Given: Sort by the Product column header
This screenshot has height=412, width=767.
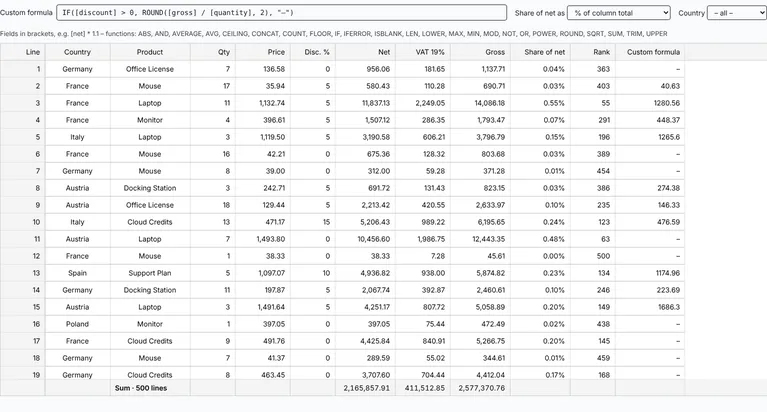Looking at the screenshot, I should pos(150,52).
